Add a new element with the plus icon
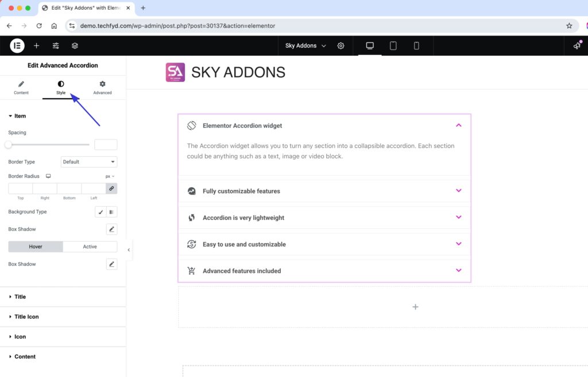This screenshot has width=588, height=377. pos(36,46)
